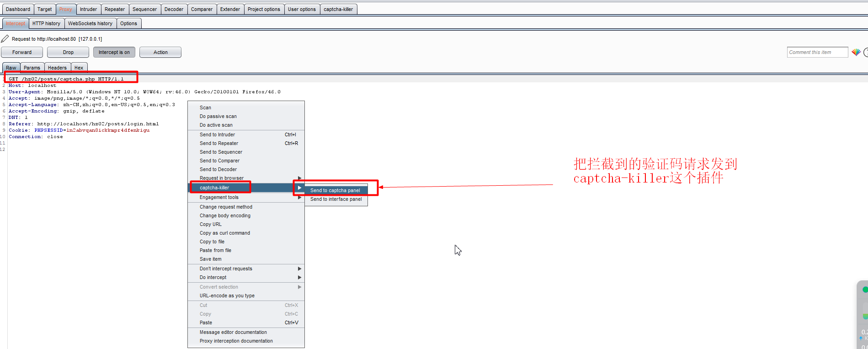Expand Request in browser submenu

246,178
